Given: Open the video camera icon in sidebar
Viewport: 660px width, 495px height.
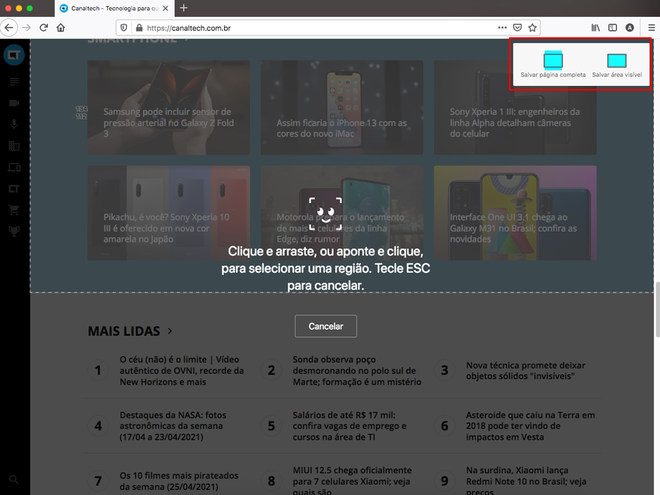Looking at the screenshot, I should click(14, 103).
